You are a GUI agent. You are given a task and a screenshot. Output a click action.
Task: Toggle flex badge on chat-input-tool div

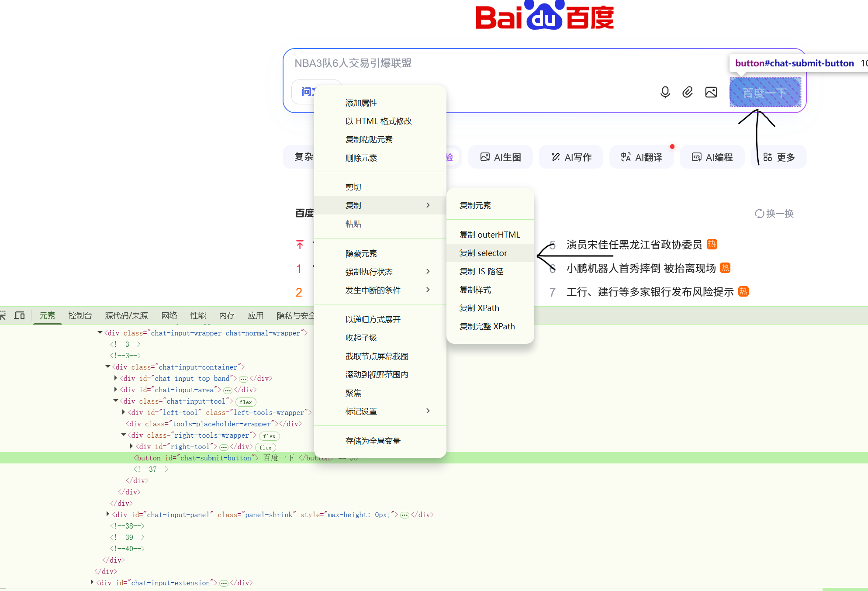click(246, 402)
